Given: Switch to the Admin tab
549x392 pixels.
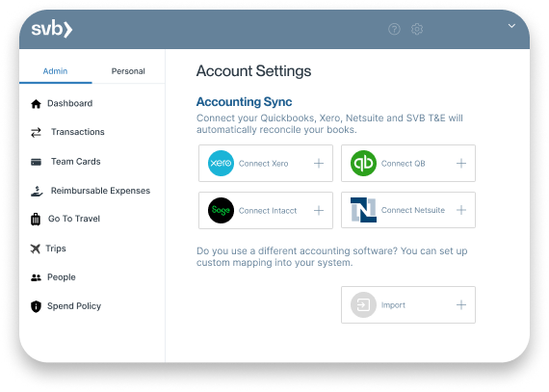Looking at the screenshot, I should click(55, 71).
